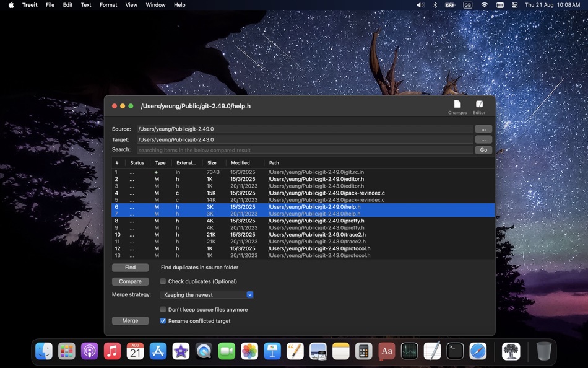The height and width of the screenshot is (368, 588).
Task: Select row 12 git-2.49.0/protocol.h
Action: tap(303, 248)
